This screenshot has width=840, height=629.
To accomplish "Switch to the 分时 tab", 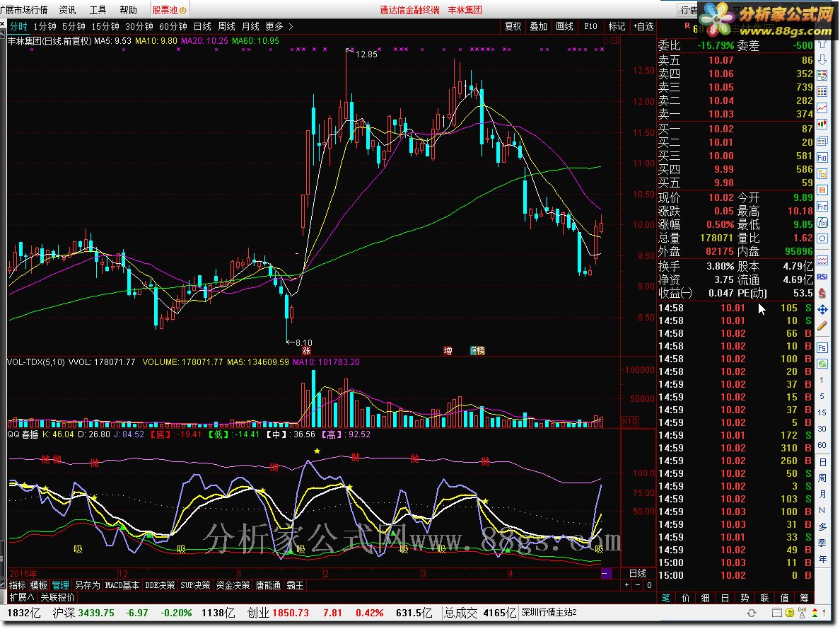I will (x=18, y=26).
